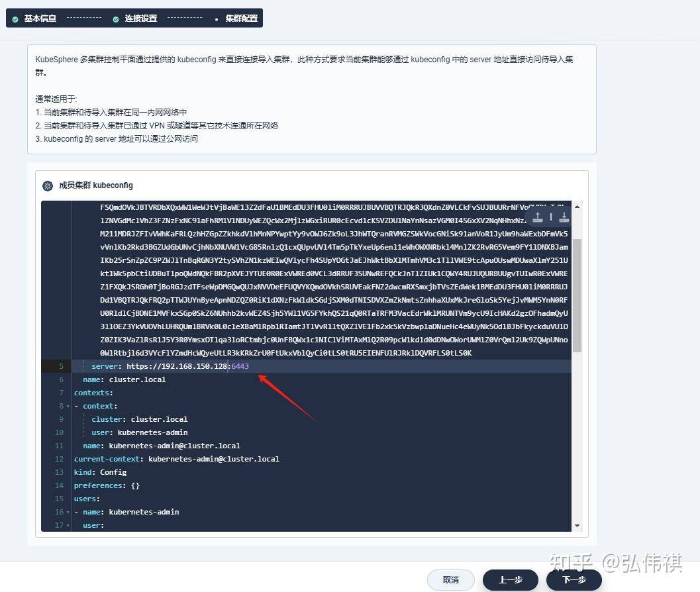Click line number 12 in the gutter
The image size is (700, 592).
coord(60,459)
